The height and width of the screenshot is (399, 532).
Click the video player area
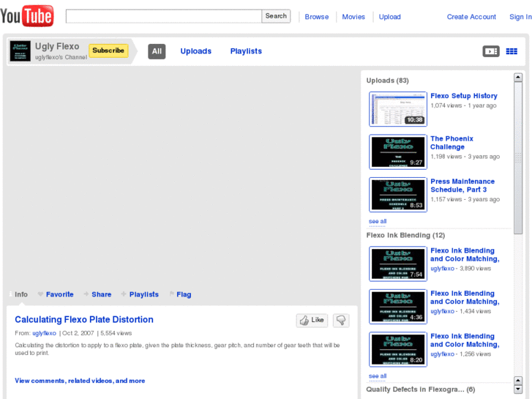(182, 176)
